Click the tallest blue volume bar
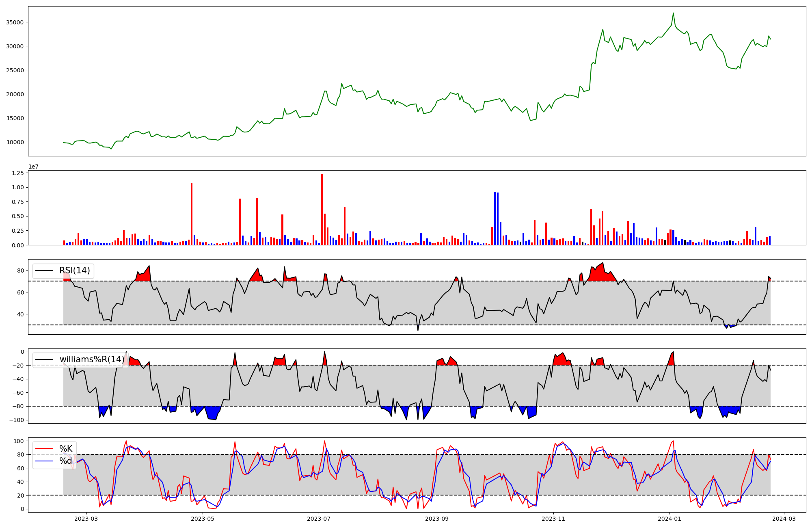The height and width of the screenshot is (528, 812). point(495,219)
